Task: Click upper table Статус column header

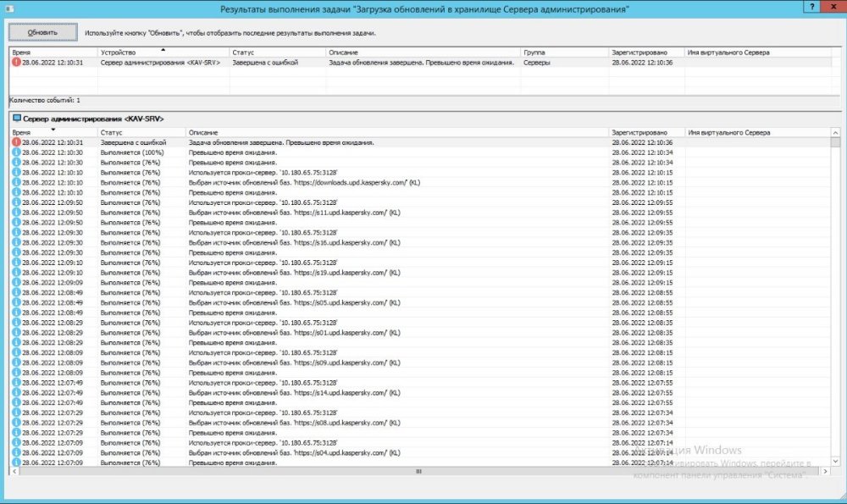Action: coord(278,53)
